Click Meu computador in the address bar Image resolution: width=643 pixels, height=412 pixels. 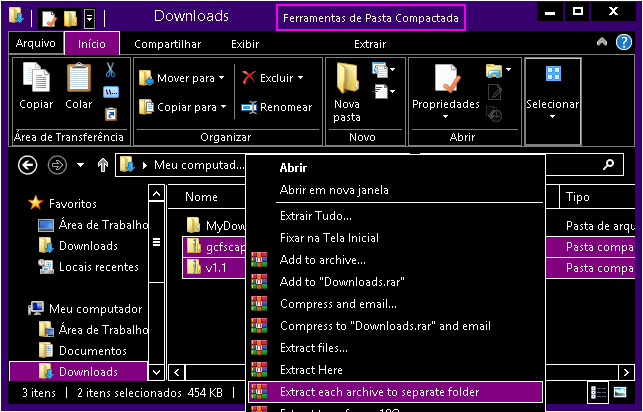(199, 165)
